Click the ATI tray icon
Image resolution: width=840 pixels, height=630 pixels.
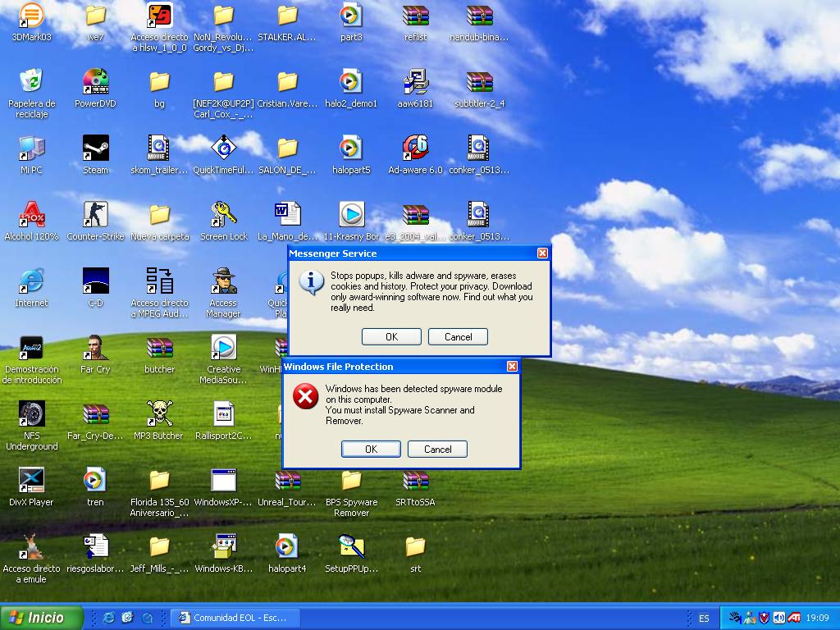click(794, 618)
